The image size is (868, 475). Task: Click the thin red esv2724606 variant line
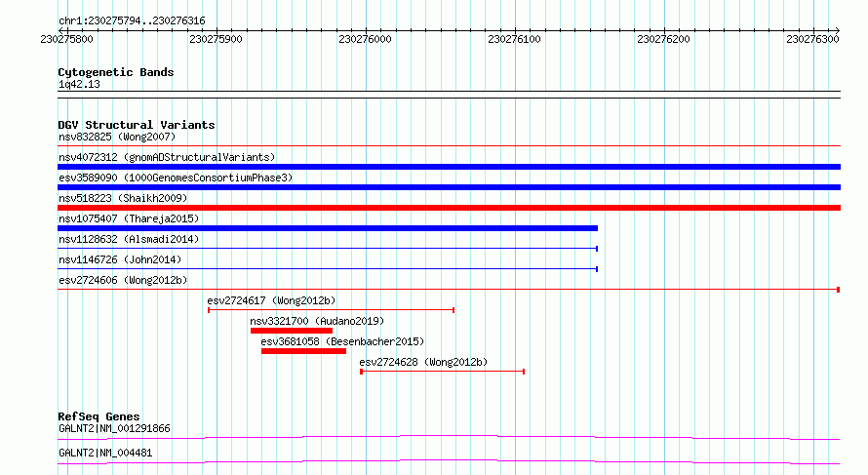tap(449, 290)
